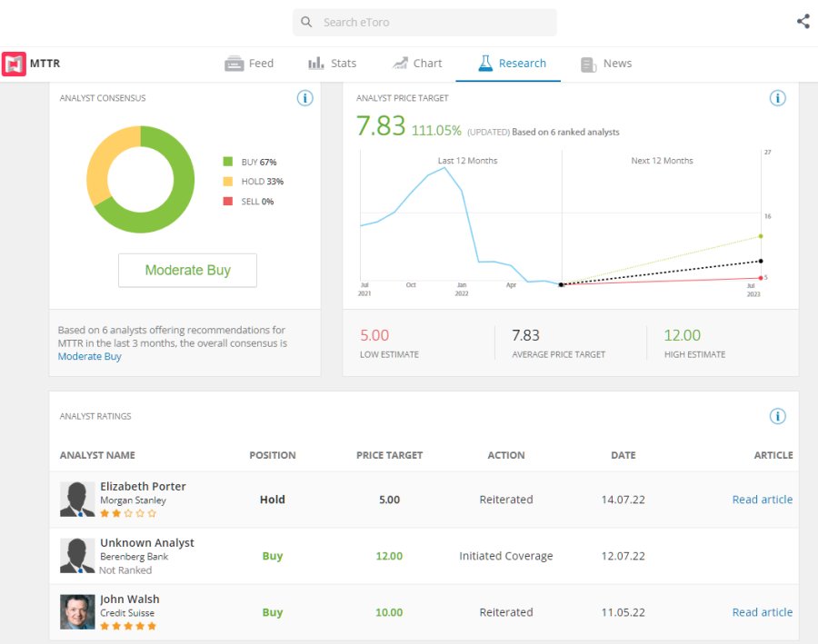Click Unknown Analyst's avatar silhouette

click(77, 556)
